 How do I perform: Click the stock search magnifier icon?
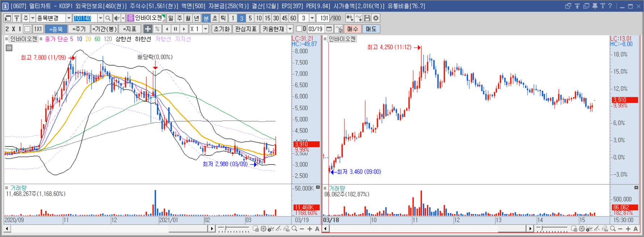pos(108,18)
